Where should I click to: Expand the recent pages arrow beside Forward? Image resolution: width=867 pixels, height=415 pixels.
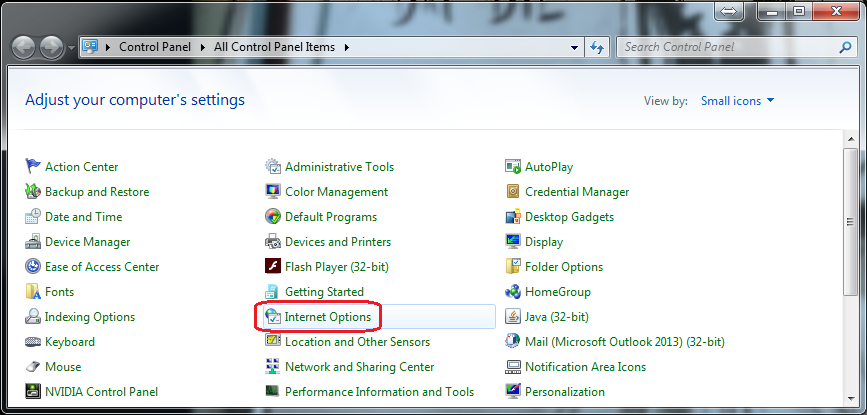coord(71,47)
